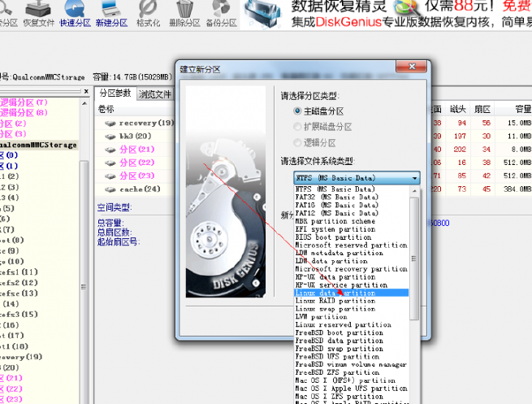This screenshot has width=532, height=404.
Task: Select 逻辑分区(8) in the disk tree
Action: (x=24, y=113)
